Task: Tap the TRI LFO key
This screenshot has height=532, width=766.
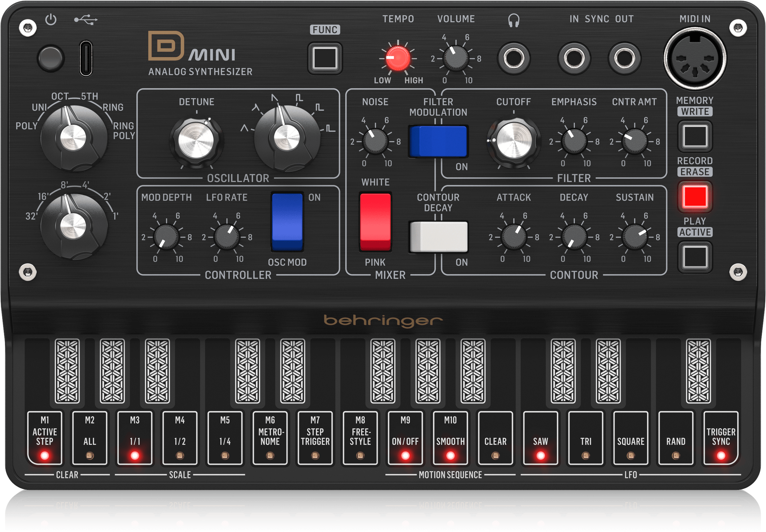Action: (x=586, y=438)
